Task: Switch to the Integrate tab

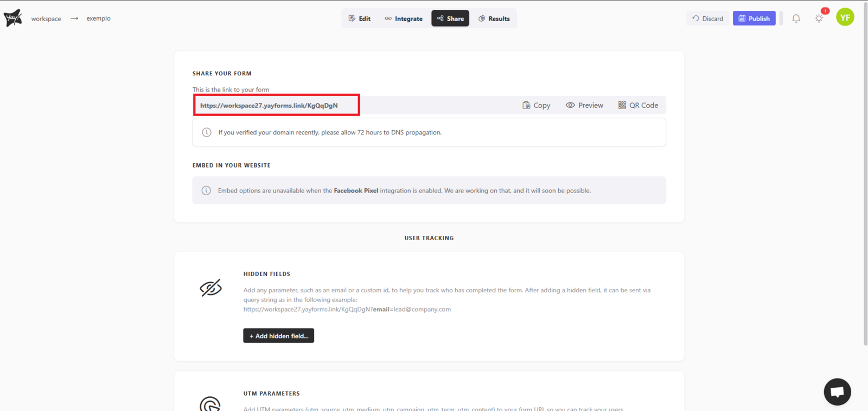Action: point(404,18)
